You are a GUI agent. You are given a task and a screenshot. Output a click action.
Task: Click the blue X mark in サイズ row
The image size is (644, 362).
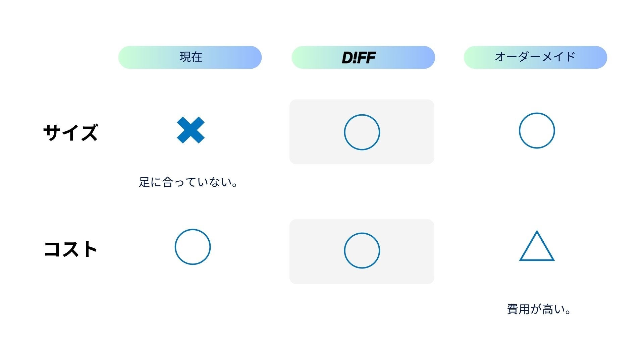[191, 130]
